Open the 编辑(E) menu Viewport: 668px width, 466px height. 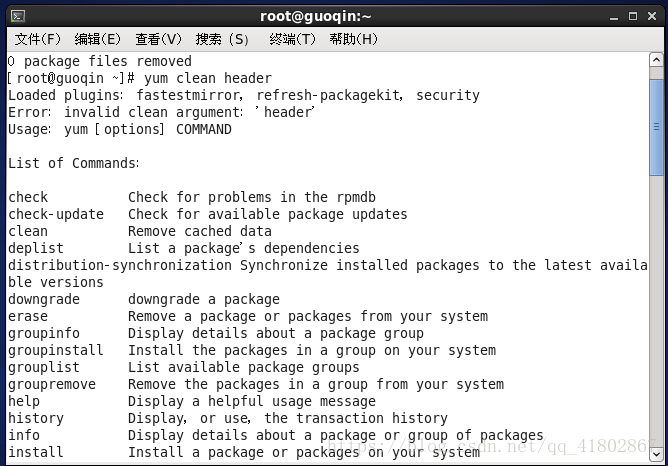(x=98, y=39)
